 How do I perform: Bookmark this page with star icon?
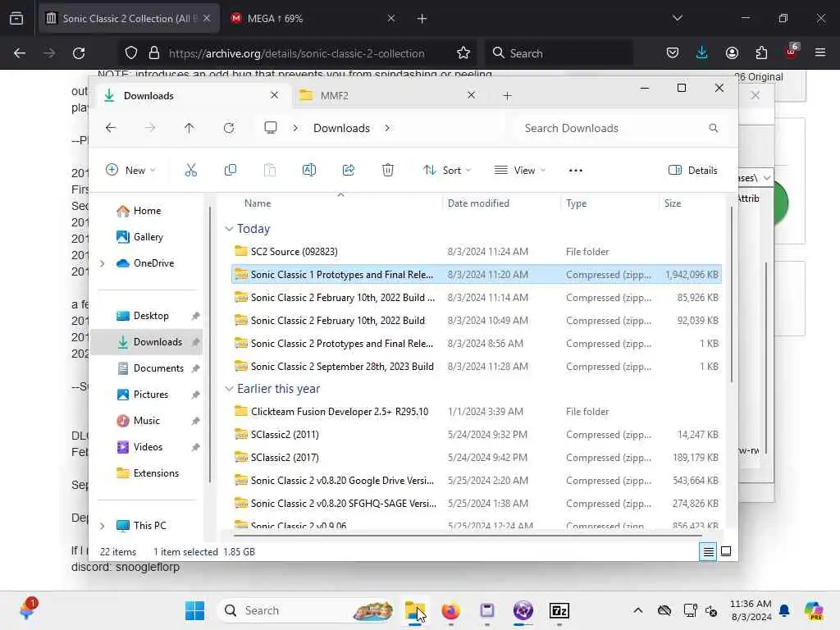pos(463,53)
